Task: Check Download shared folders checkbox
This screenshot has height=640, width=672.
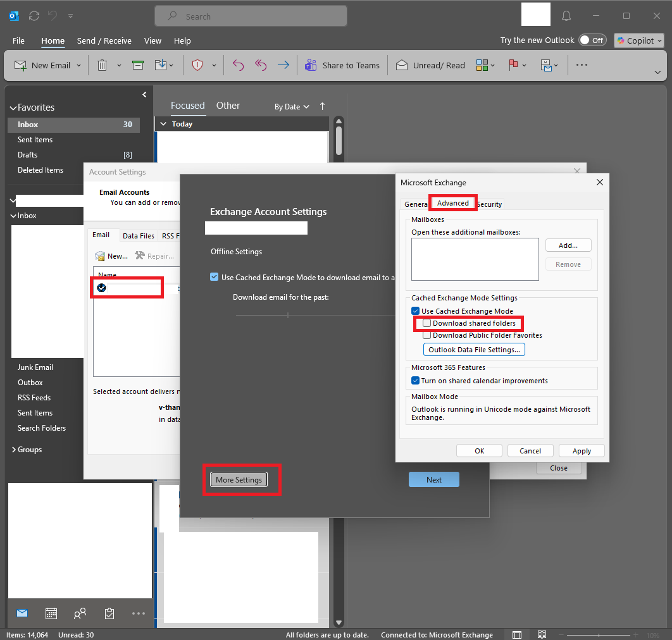Action: pos(427,323)
